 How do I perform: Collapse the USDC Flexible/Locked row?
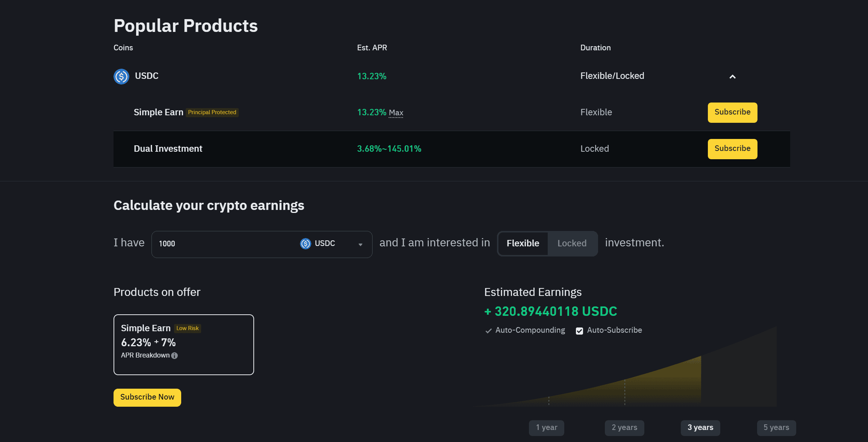pyautogui.click(x=732, y=76)
